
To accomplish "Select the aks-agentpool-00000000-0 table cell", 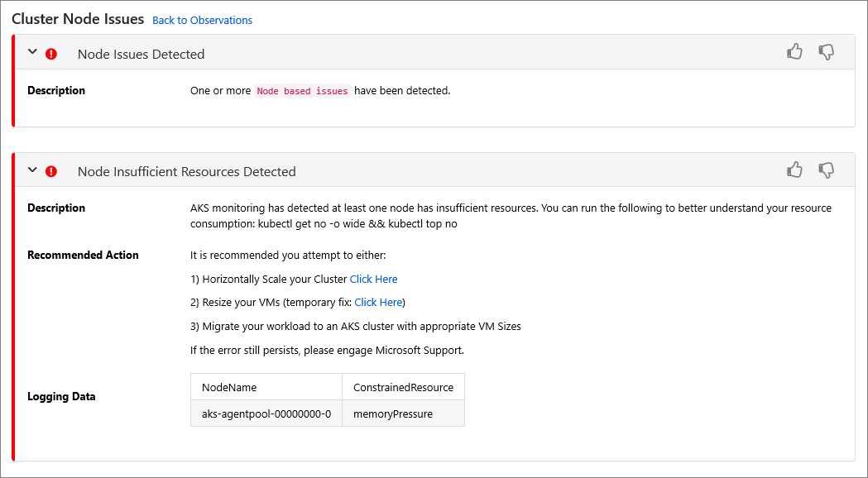I will (266, 413).
